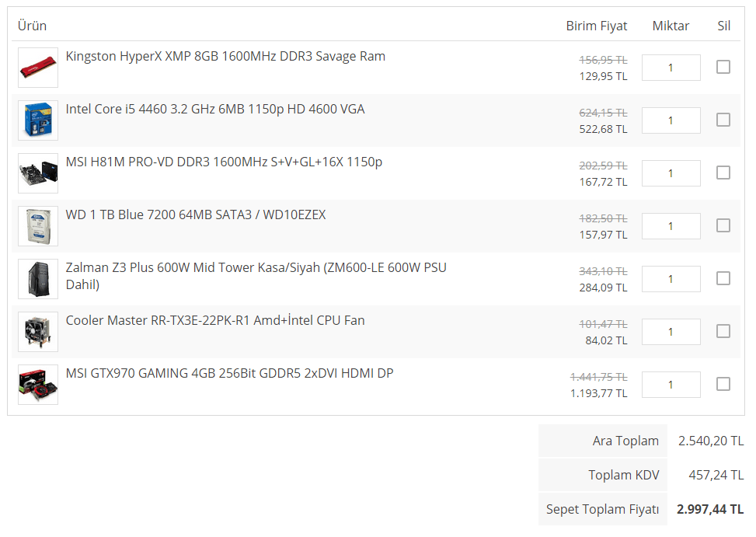
Task: Click the Ürün column header
Action: (x=33, y=26)
